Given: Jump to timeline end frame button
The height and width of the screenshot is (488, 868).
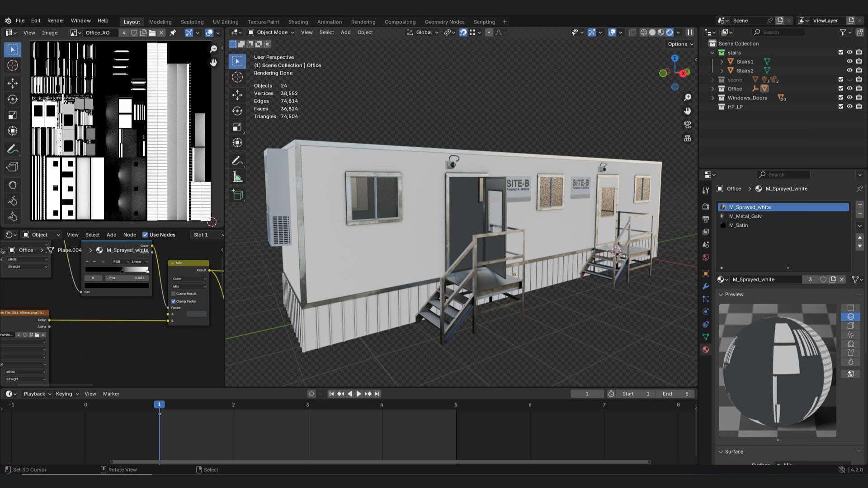Looking at the screenshot, I should 377,394.
